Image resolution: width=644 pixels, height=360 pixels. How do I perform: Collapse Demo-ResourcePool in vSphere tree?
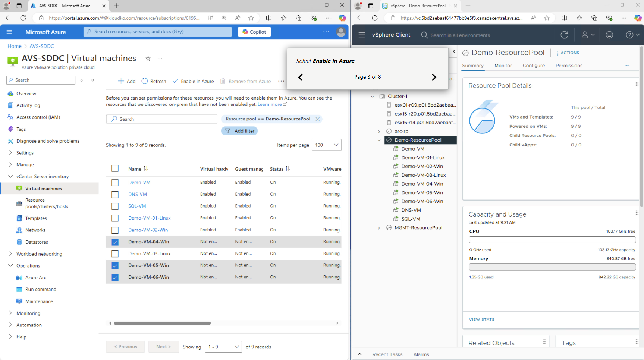click(x=379, y=140)
